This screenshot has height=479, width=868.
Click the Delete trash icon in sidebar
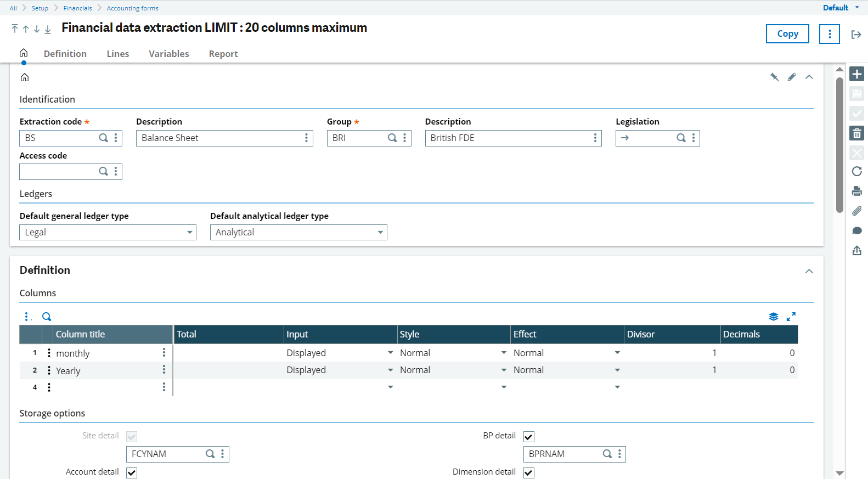tap(856, 133)
